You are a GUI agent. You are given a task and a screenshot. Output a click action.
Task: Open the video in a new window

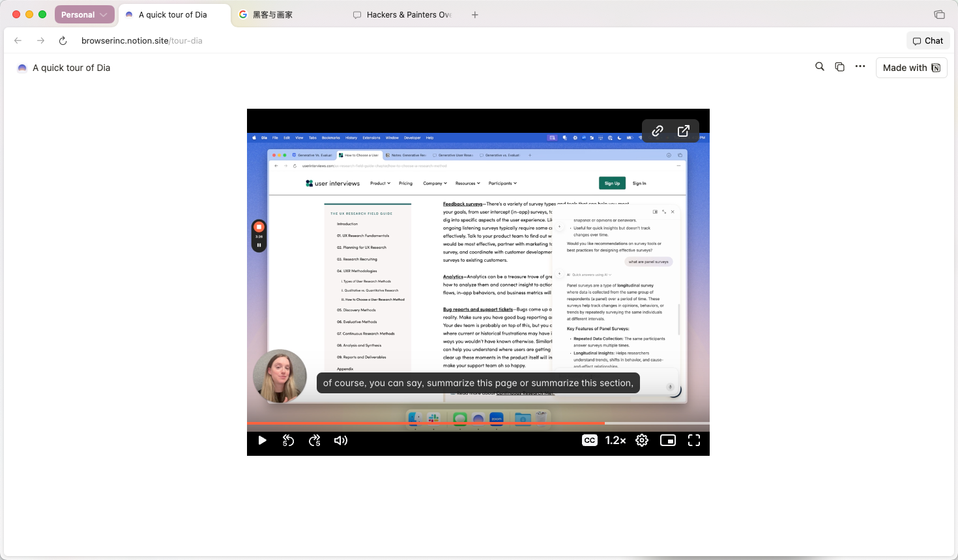[684, 131]
